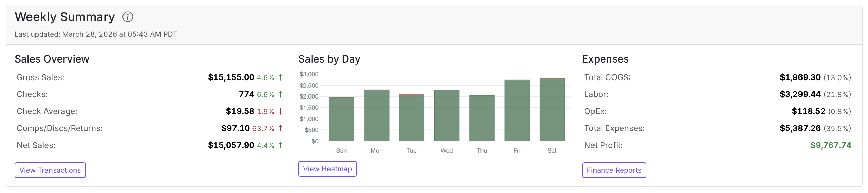Click the Sales Overview heading
Screen dimensions: 868x193
52,59
